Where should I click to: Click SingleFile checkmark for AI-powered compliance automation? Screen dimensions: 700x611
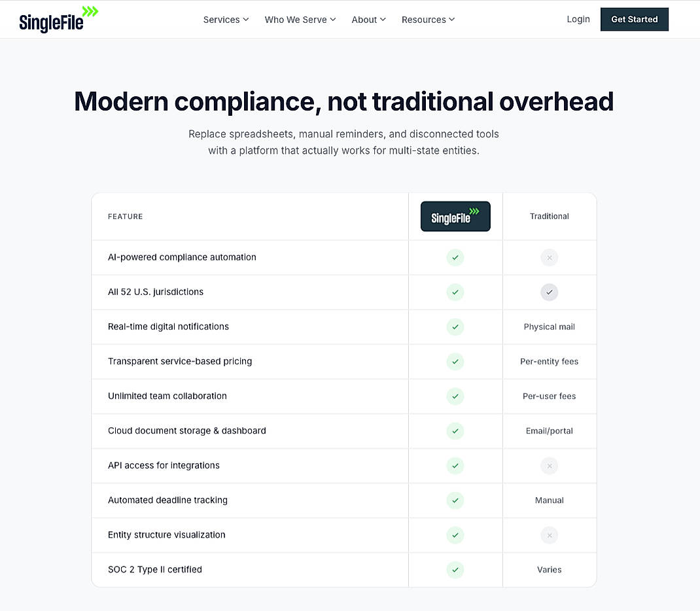pyautogui.click(x=455, y=258)
